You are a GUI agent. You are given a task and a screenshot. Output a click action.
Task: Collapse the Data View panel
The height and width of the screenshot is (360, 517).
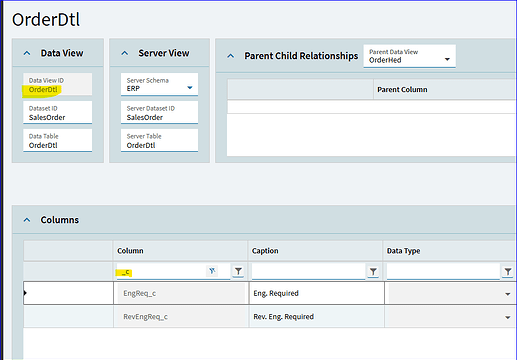[x=27, y=53]
